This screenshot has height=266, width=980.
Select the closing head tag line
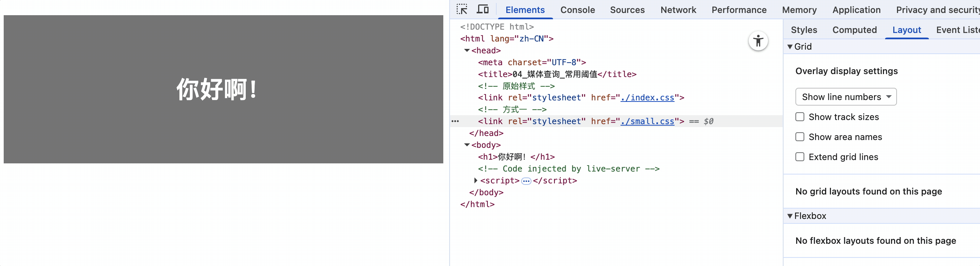pos(486,133)
